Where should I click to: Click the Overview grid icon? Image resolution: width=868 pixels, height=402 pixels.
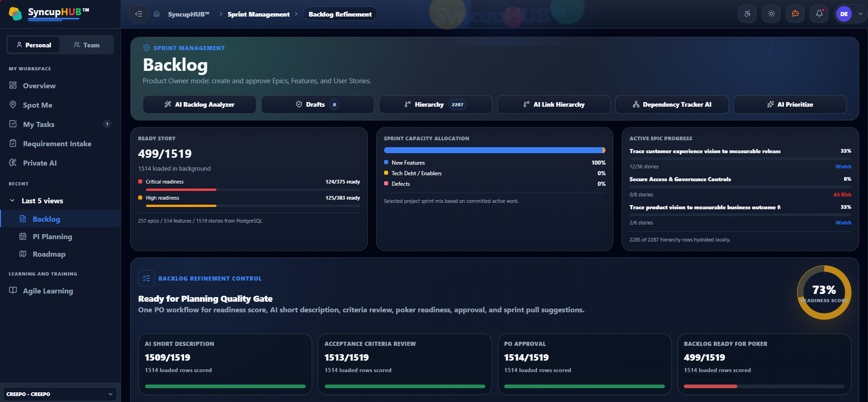coord(13,85)
